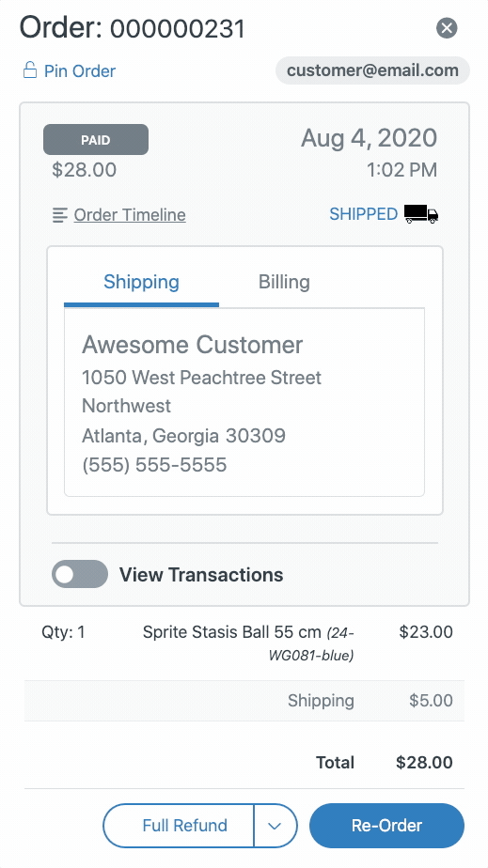The height and width of the screenshot is (868, 488).
Task: Click the Awesome Customer name
Action: (192, 345)
